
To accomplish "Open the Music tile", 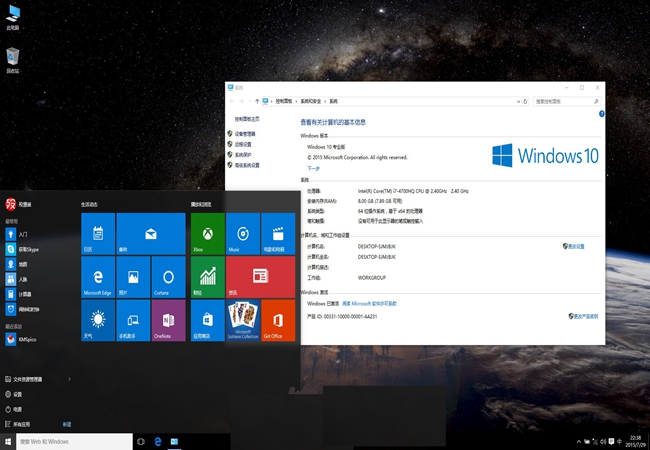I will pyautogui.click(x=243, y=233).
